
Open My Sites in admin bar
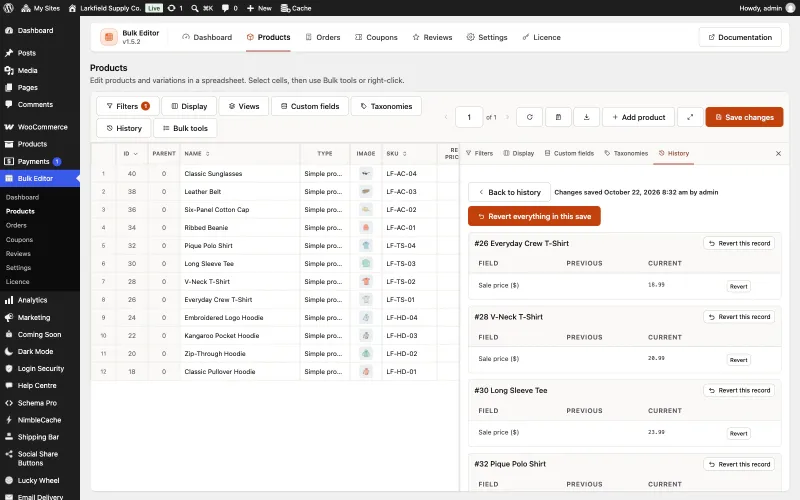click(41, 8)
